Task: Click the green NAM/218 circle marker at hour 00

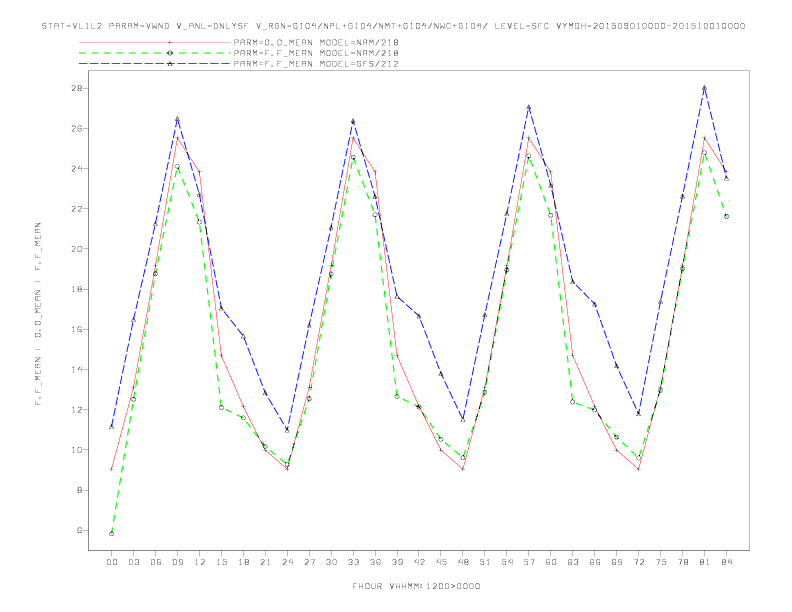Action: click(x=112, y=534)
